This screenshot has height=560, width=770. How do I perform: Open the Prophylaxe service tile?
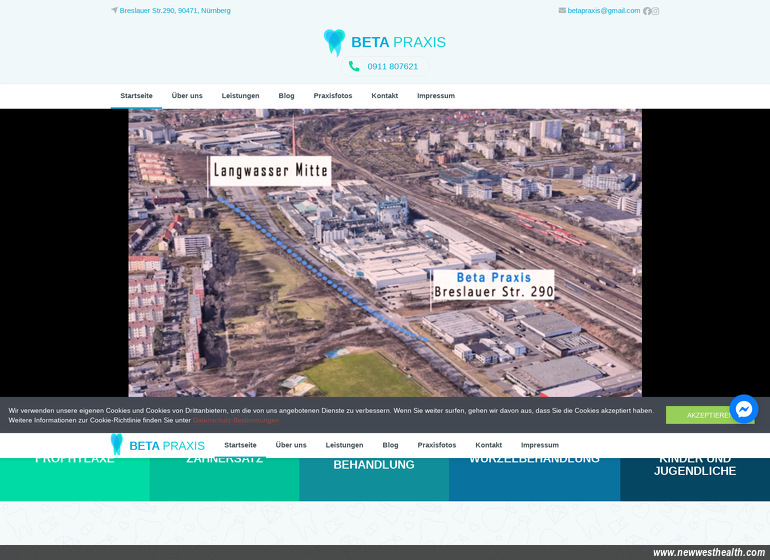(75, 479)
